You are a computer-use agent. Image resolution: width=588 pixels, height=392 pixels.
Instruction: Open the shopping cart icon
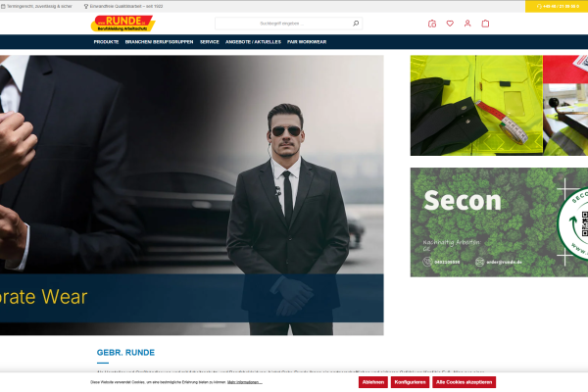pos(485,24)
